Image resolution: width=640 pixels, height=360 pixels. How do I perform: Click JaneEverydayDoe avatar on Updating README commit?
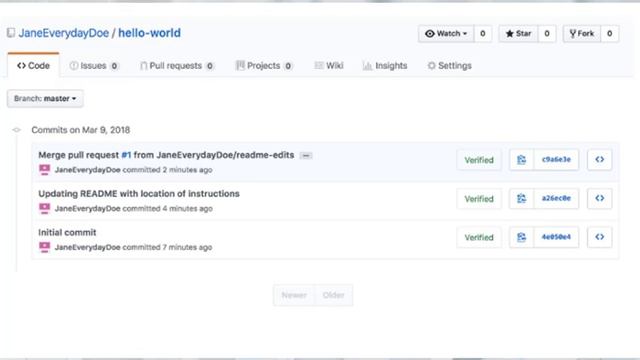pos(44,209)
